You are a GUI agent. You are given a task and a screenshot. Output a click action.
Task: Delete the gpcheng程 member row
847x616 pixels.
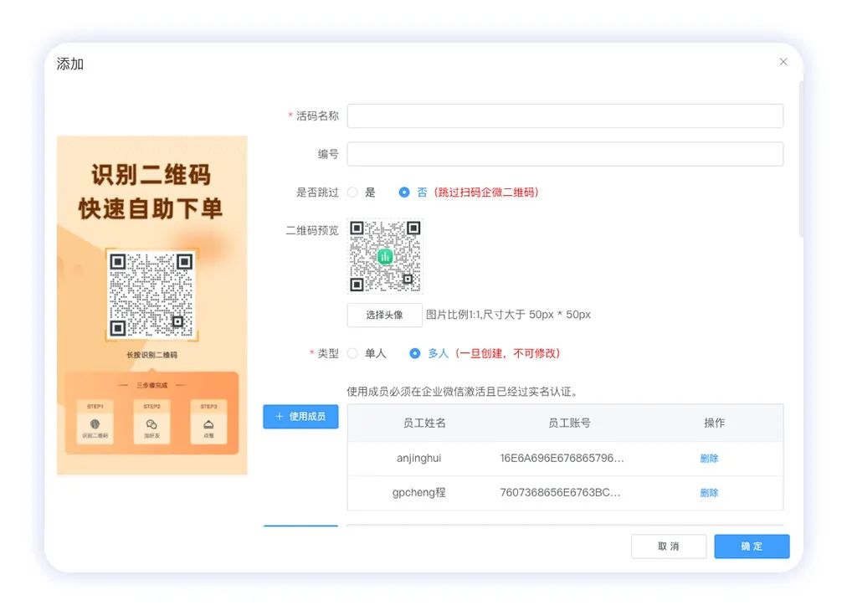709,493
